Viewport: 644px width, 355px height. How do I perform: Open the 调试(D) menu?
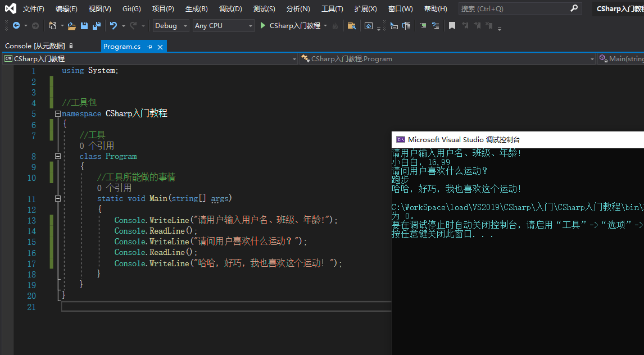(230, 8)
